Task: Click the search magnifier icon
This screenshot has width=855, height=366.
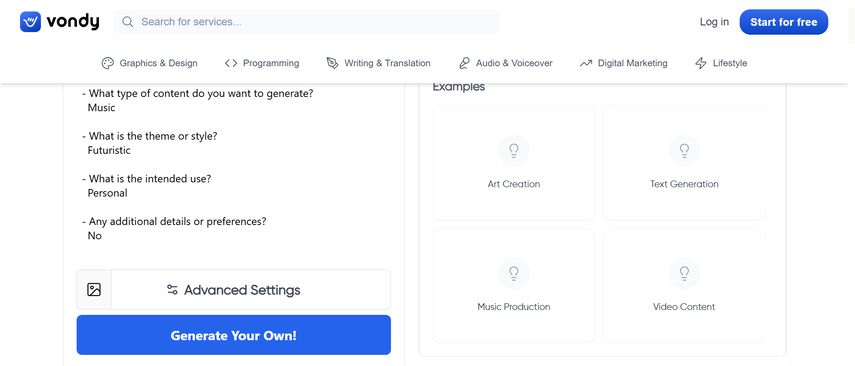Action: 128,22
